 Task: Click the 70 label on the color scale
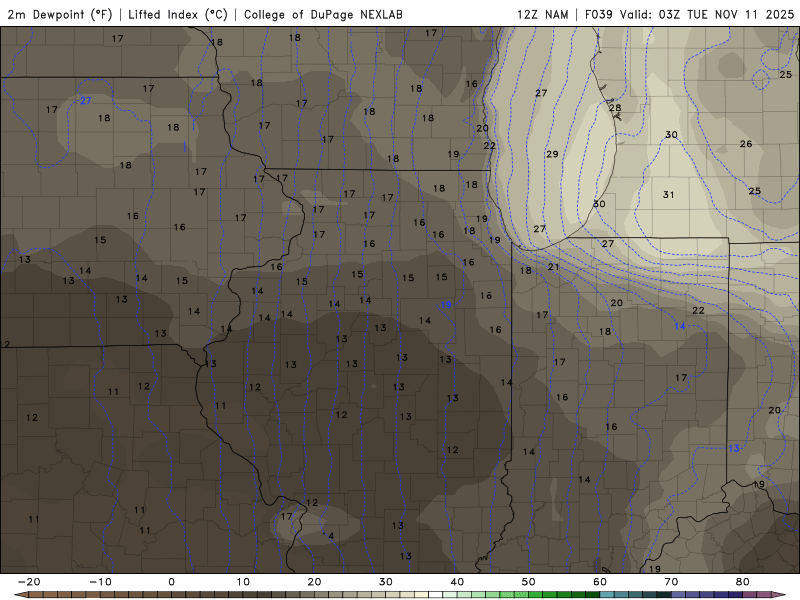[x=671, y=582]
